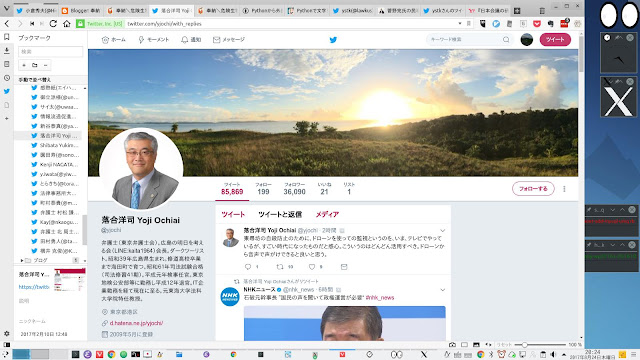The image size is (640, 360).
Task: Reply to Yoji Ochiai's drone tweet
Action: point(248,267)
